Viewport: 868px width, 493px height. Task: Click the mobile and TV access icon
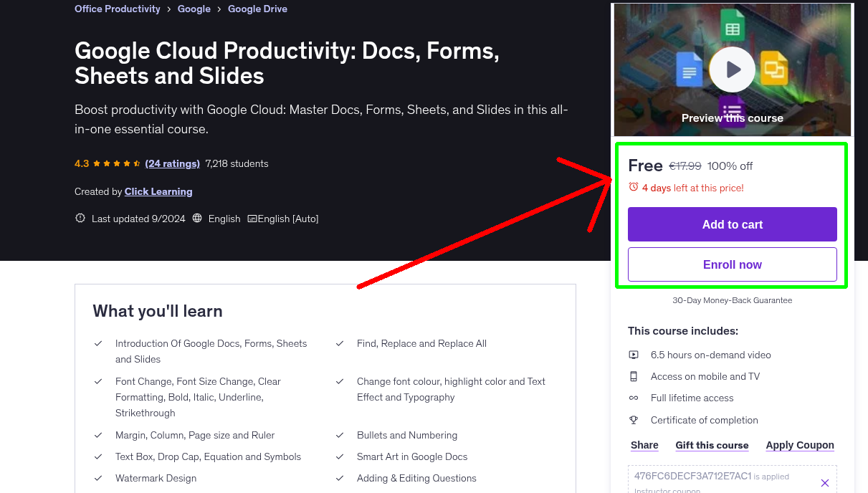(634, 376)
